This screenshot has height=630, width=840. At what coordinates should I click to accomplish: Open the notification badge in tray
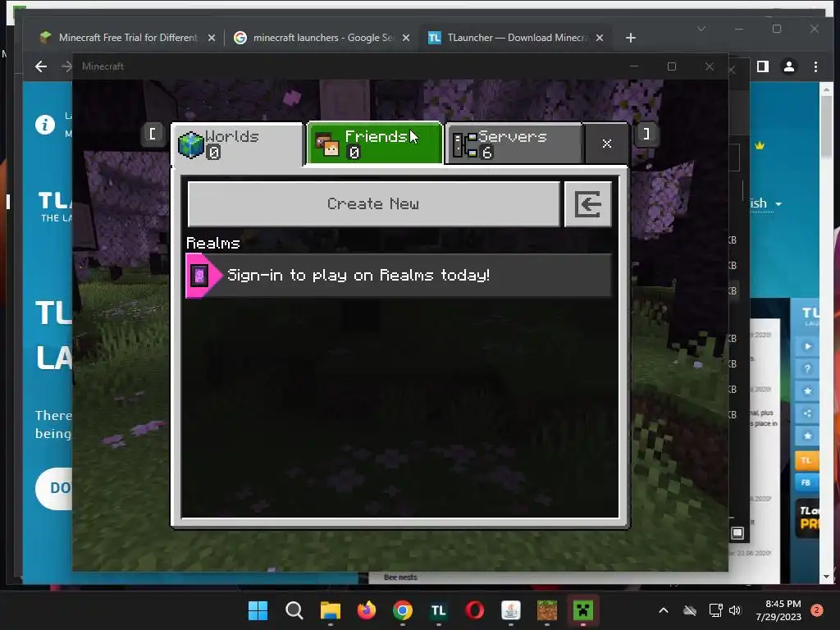(x=817, y=610)
